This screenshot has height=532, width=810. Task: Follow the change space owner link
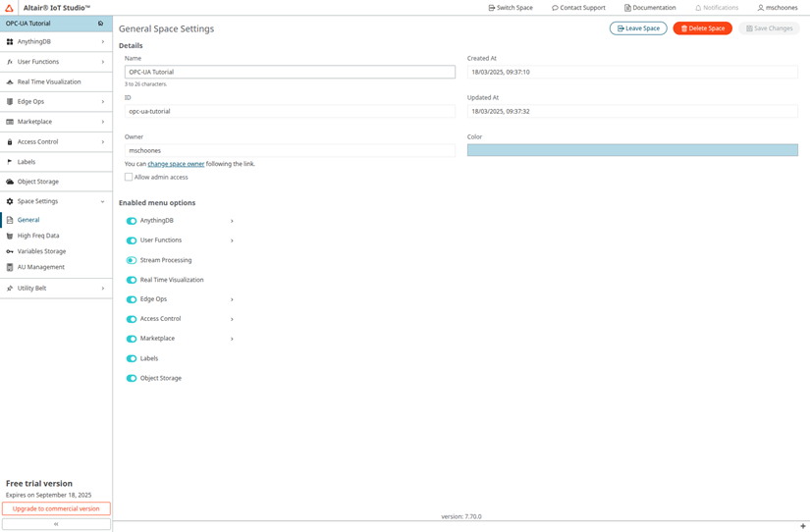point(176,164)
